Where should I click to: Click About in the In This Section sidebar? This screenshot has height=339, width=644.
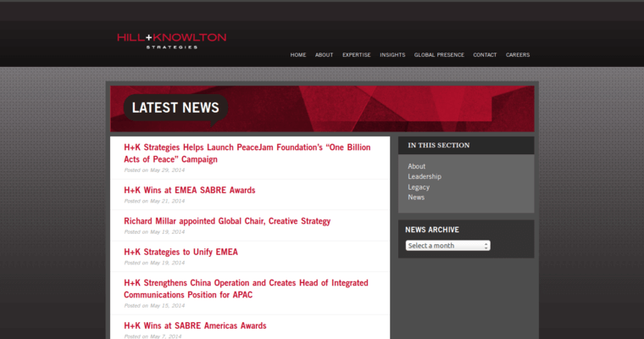pos(416,166)
